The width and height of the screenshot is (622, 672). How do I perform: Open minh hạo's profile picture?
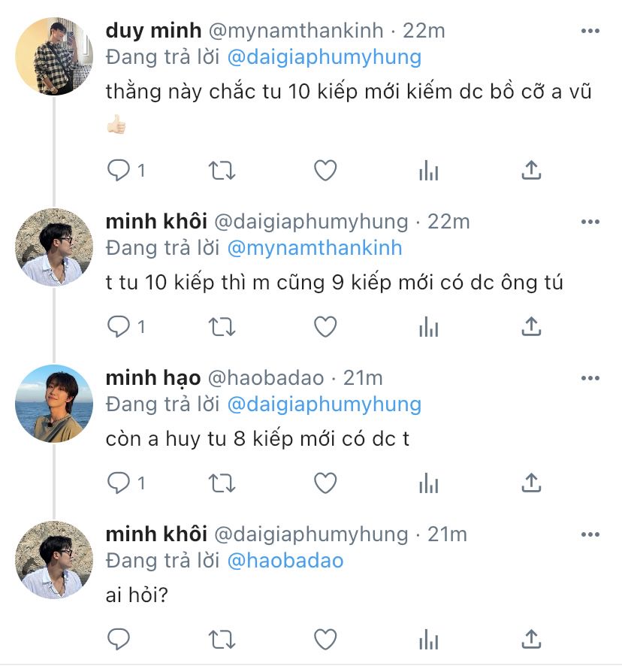coord(53,403)
